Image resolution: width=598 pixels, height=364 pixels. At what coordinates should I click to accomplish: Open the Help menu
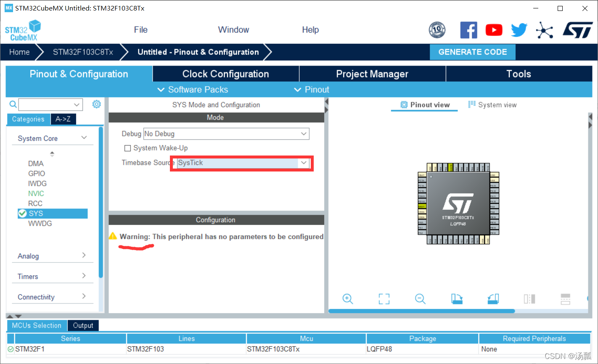click(x=310, y=30)
